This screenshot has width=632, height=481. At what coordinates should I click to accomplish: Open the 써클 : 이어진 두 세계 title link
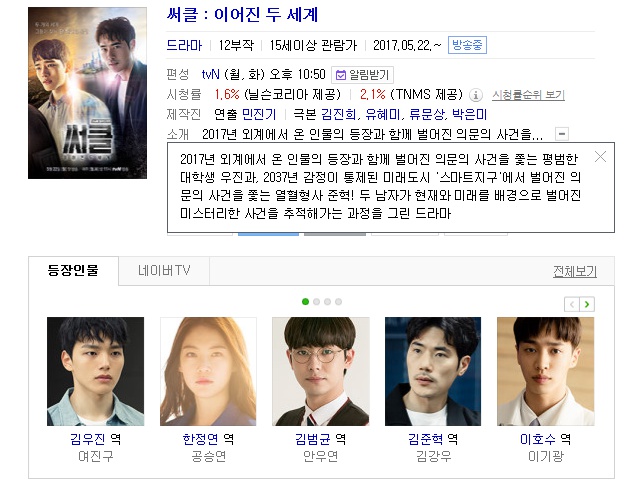[x=242, y=15]
